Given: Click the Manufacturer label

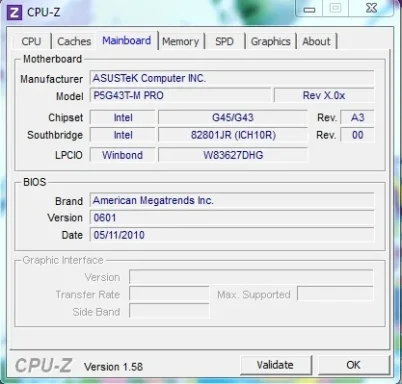Looking at the screenshot, I should pyautogui.click(x=52, y=79).
